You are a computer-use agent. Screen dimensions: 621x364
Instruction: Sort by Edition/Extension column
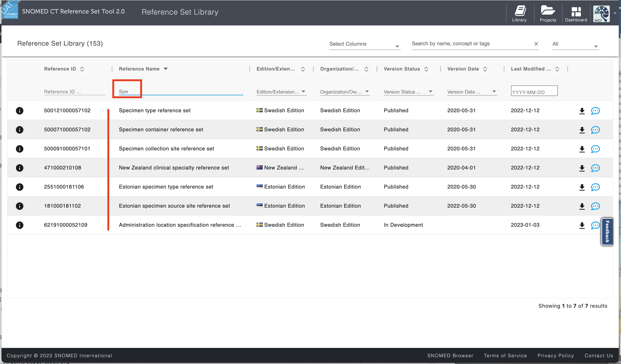[303, 69]
